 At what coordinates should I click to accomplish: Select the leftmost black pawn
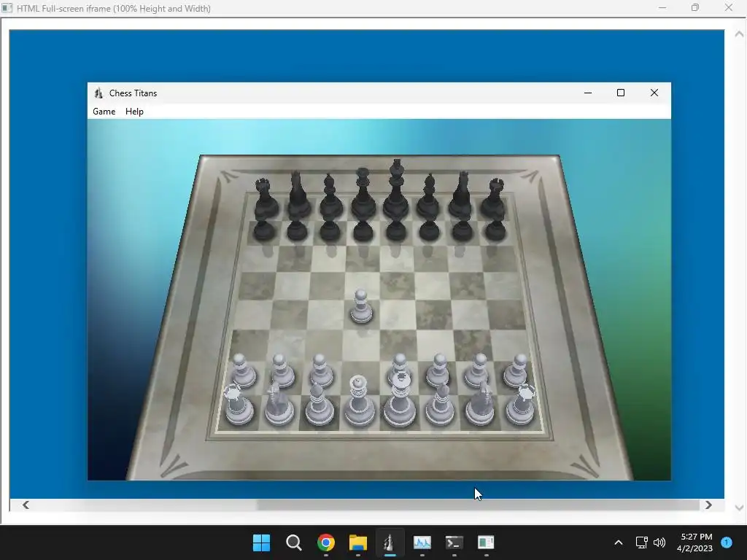point(264,228)
